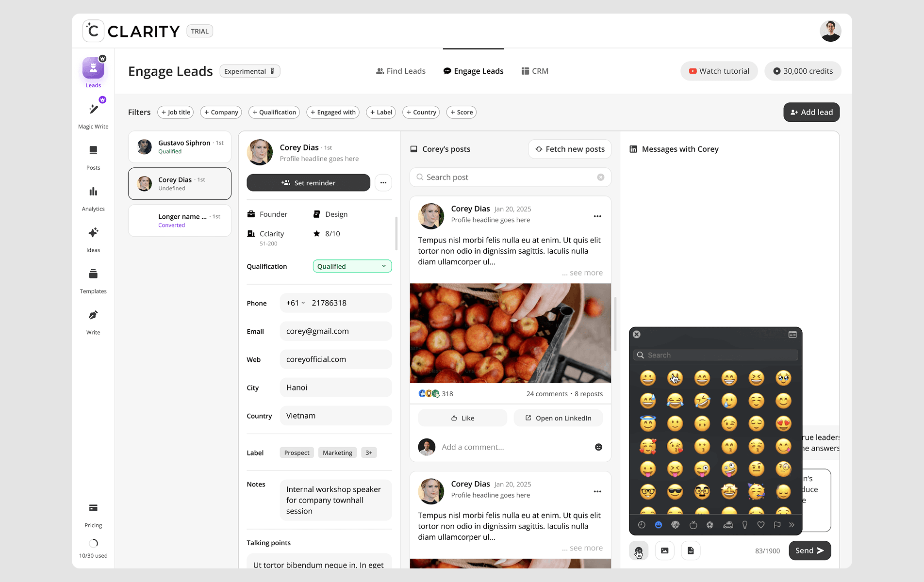
Task: Clear the Search post field
Action: click(x=601, y=177)
